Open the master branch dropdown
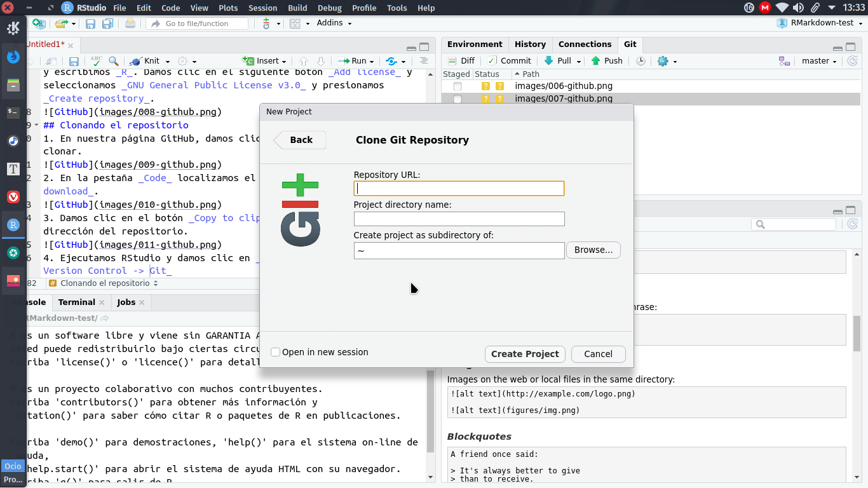 819,61
